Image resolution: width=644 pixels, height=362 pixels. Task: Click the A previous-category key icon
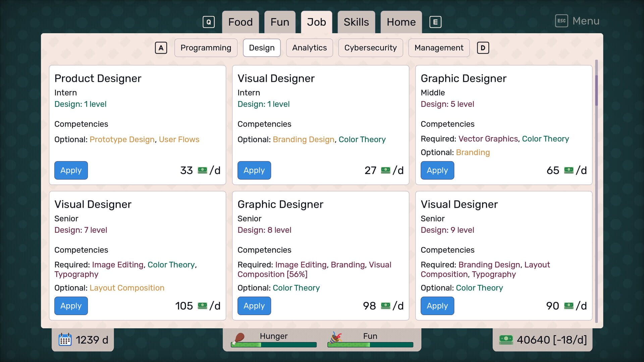(161, 48)
